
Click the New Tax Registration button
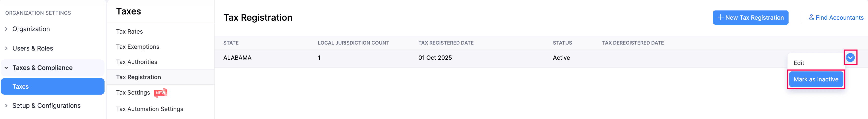pos(750,18)
